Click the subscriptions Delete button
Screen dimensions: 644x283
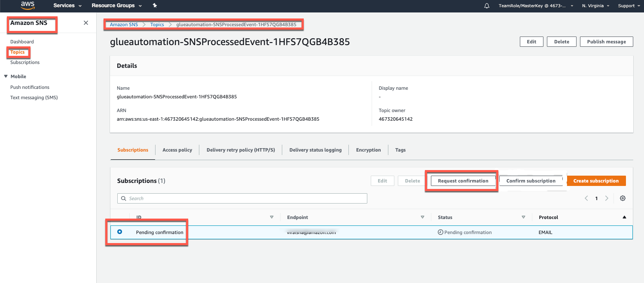pyautogui.click(x=412, y=181)
